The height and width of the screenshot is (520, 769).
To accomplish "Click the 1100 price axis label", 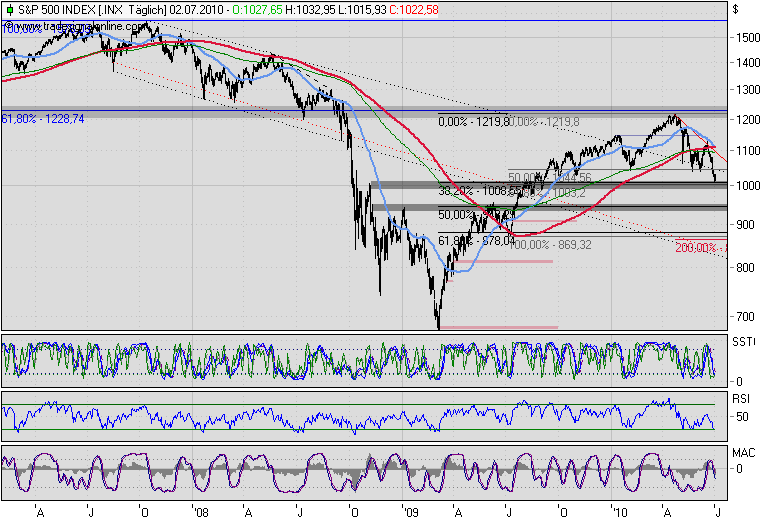I will click(x=748, y=151).
